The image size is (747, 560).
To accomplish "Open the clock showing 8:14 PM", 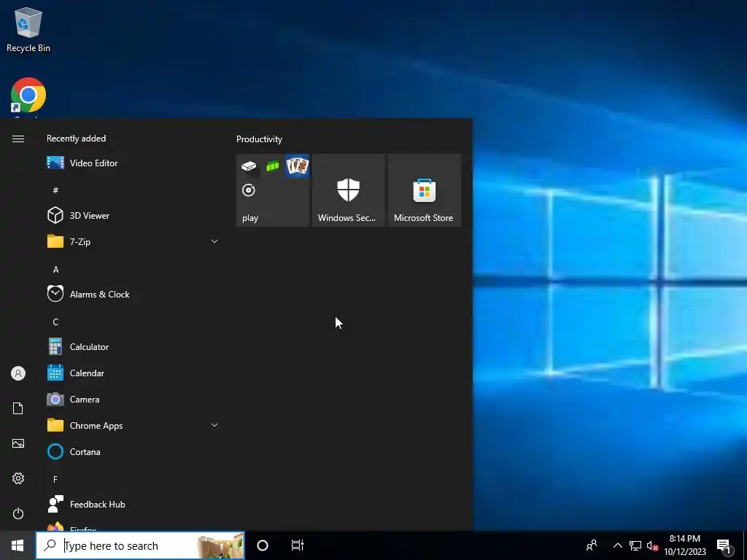I will (x=684, y=545).
